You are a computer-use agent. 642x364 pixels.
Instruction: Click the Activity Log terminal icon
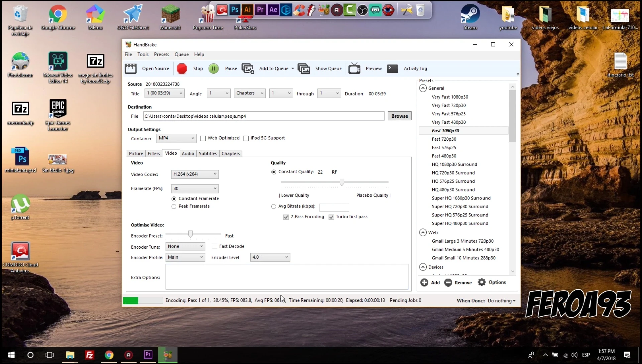[392, 69]
